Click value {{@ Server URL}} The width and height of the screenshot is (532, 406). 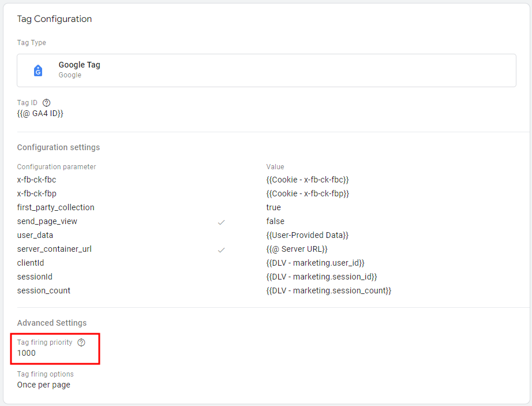tap(297, 249)
